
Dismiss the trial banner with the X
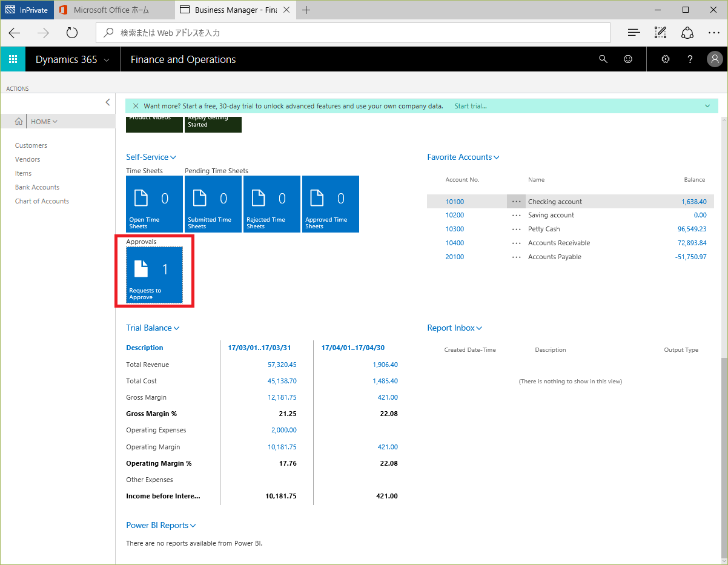tap(135, 106)
